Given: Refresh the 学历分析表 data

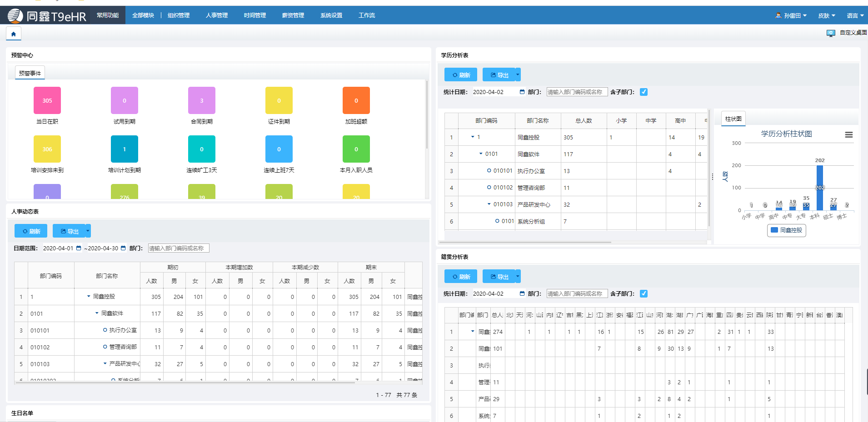Looking at the screenshot, I should pyautogui.click(x=460, y=75).
